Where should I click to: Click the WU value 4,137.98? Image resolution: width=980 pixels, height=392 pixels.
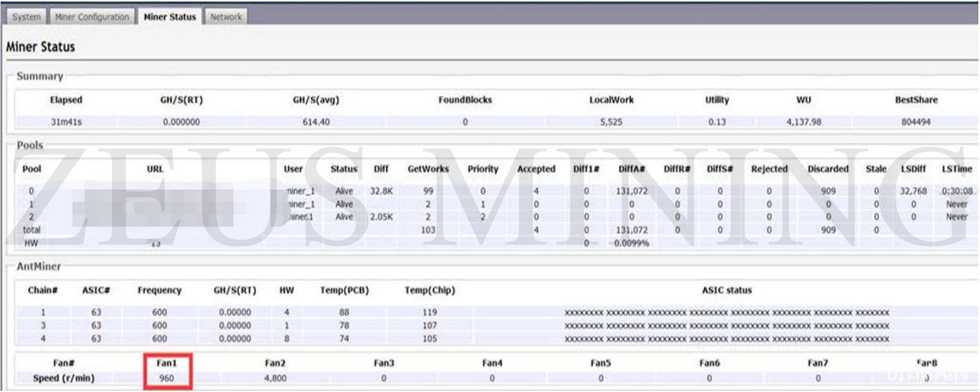pyautogui.click(x=804, y=122)
